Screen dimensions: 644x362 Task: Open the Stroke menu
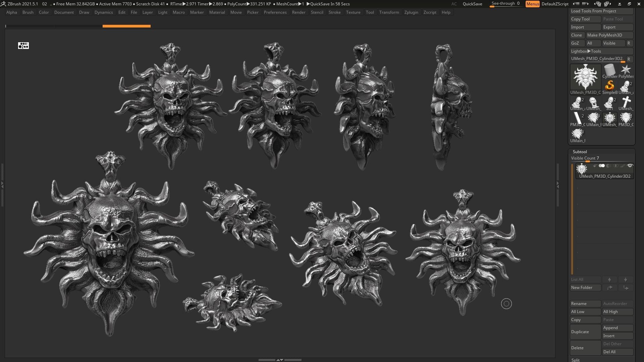click(334, 12)
